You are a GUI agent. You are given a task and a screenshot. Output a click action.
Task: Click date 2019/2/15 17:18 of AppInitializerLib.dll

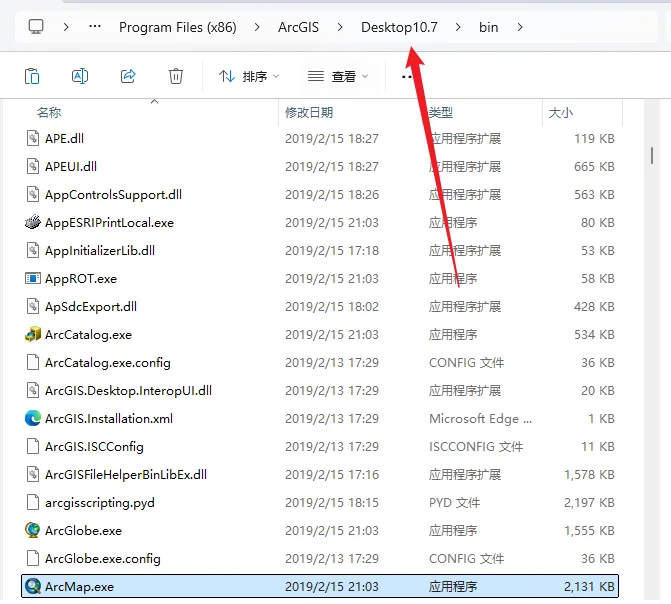tap(332, 251)
